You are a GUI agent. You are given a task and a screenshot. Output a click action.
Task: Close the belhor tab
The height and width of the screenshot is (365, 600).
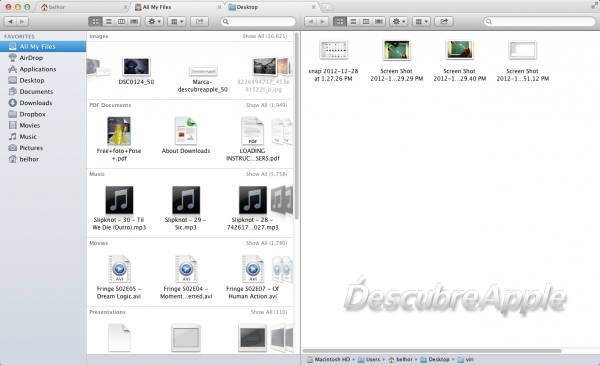coord(126,7)
